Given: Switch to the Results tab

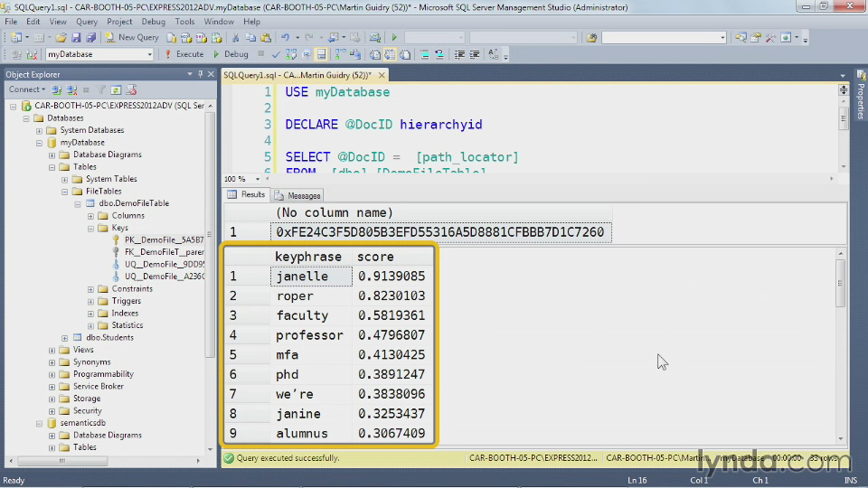Looking at the screenshot, I should (x=247, y=195).
